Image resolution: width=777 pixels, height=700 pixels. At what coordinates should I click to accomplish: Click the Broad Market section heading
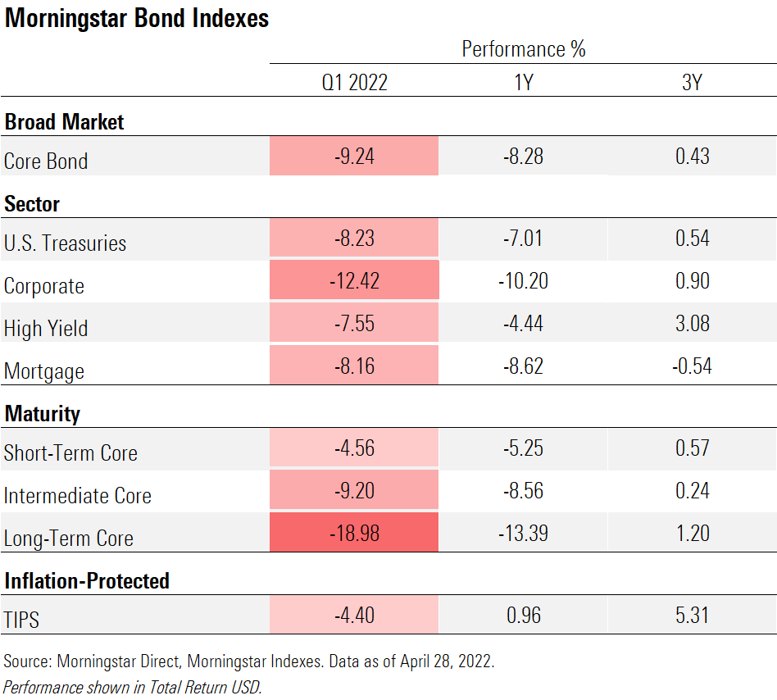tap(64, 122)
